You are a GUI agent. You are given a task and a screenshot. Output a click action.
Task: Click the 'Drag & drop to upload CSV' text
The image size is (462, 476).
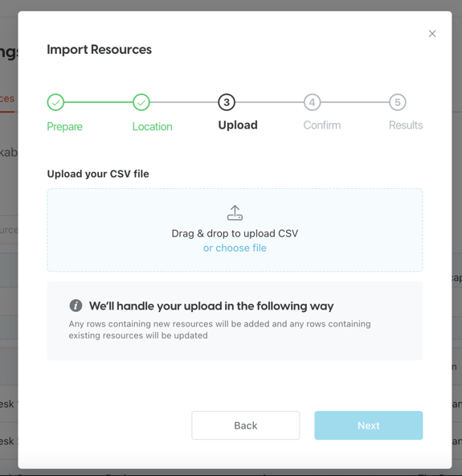point(235,233)
